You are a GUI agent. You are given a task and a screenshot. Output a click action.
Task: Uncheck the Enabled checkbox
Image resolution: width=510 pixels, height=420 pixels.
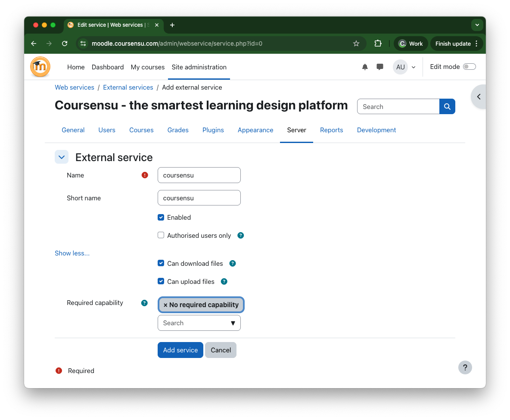point(161,217)
